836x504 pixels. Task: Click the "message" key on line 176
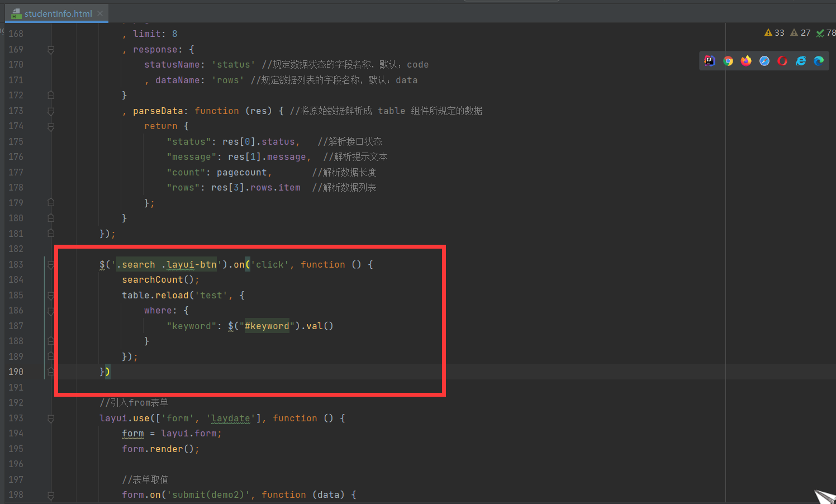click(192, 157)
